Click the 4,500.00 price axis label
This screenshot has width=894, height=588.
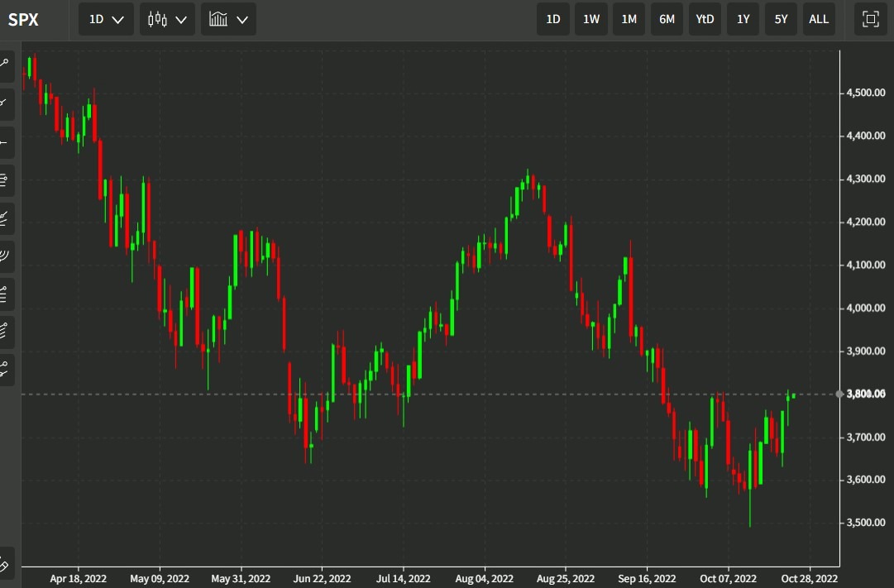(x=866, y=93)
